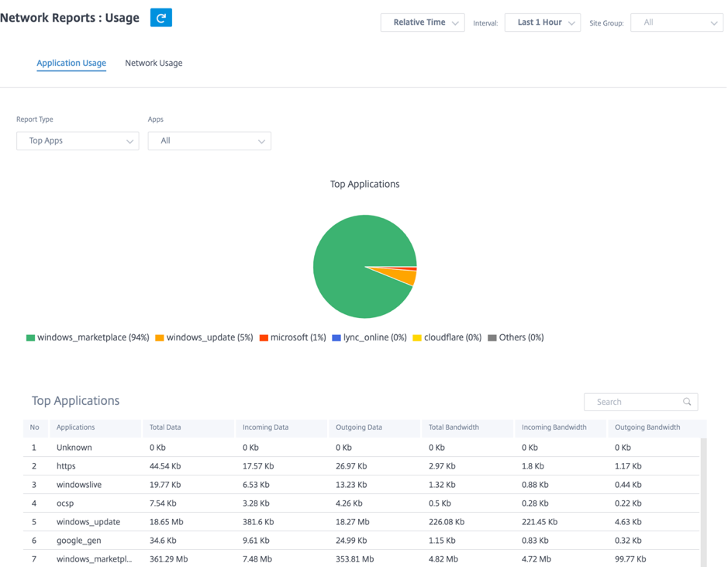Click the 353.81 Mb outgoing data cell
The image size is (728, 567).
[x=355, y=559]
